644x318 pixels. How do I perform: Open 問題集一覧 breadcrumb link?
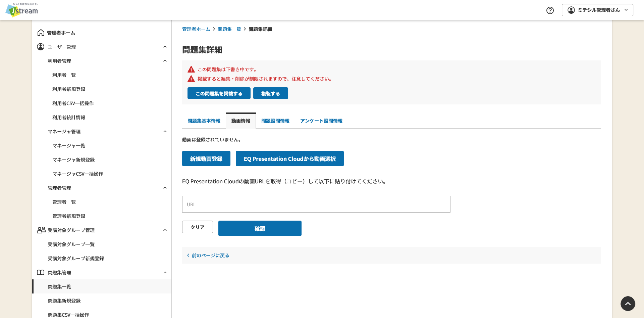pyautogui.click(x=229, y=29)
